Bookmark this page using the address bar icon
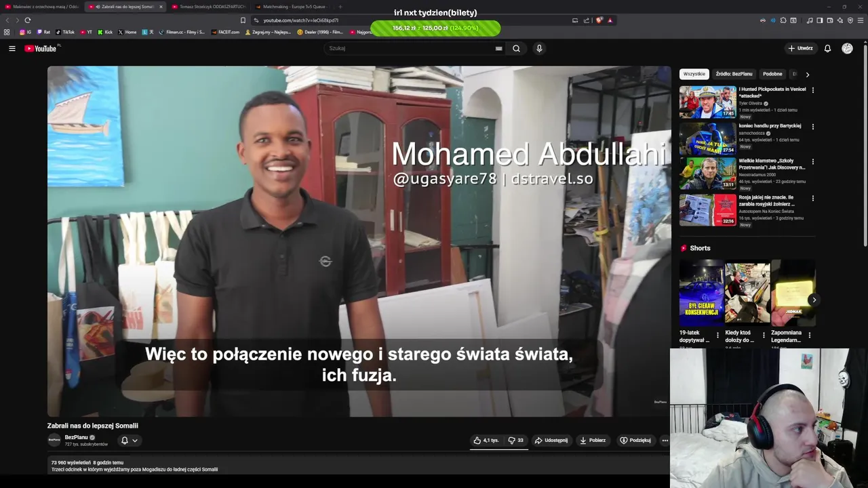Image resolution: width=868 pixels, height=488 pixels. 243,20
